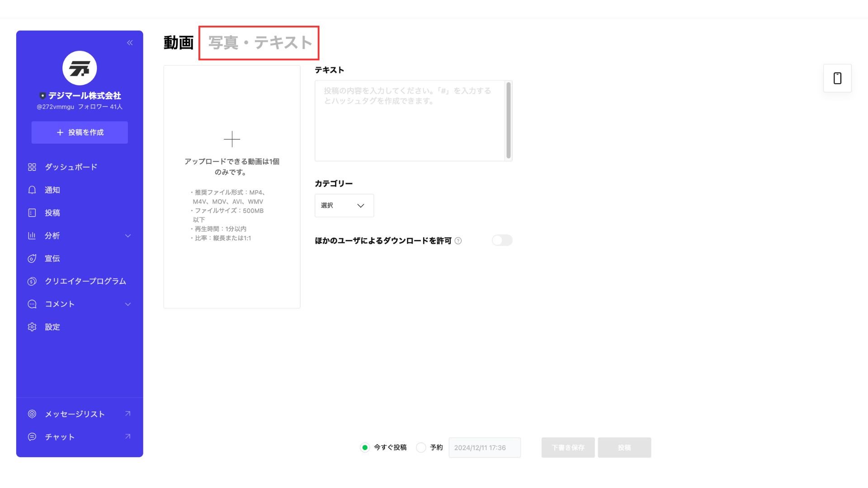868x488 pixels.
Task: Expand the 分析 submenu chevron
Action: coord(128,236)
